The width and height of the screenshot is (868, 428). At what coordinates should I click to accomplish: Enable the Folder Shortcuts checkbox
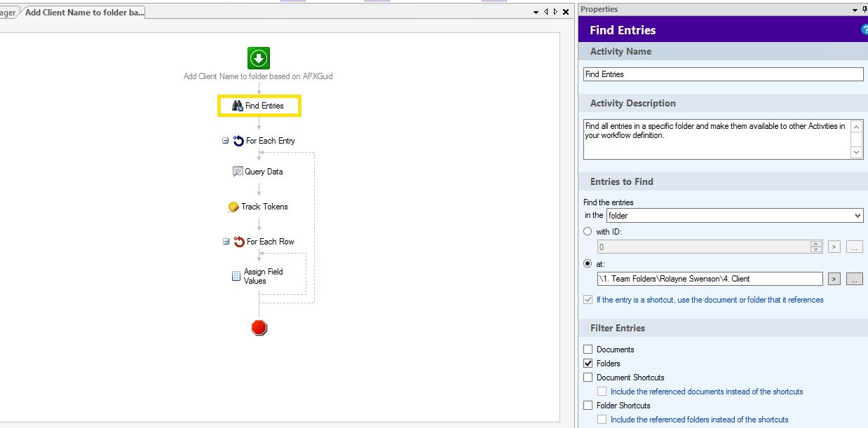588,406
